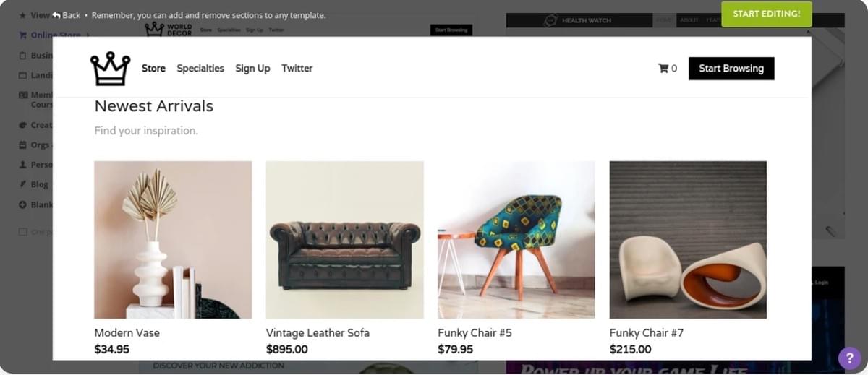Select the Vintage Leather Sofa image
868x375 pixels.
[344, 239]
